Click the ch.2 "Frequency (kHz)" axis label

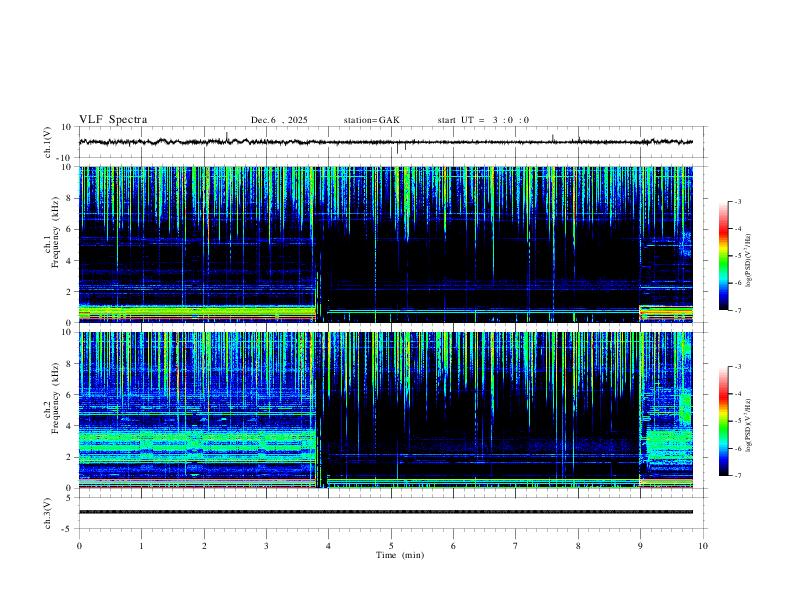tap(55, 398)
